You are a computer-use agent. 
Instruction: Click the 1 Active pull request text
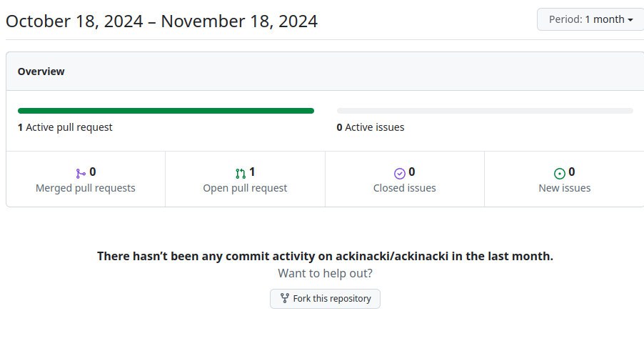coord(65,127)
